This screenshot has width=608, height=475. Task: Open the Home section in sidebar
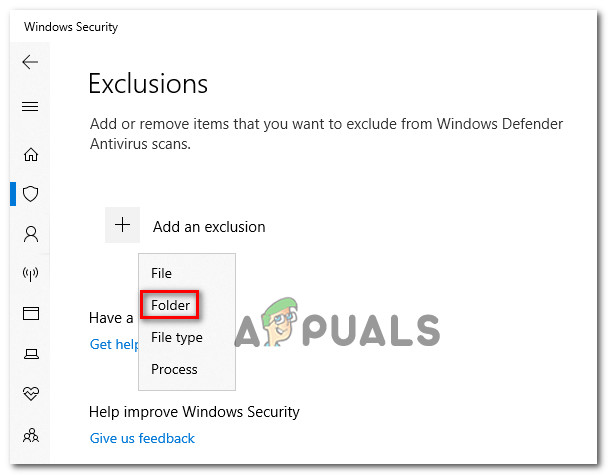(31, 154)
